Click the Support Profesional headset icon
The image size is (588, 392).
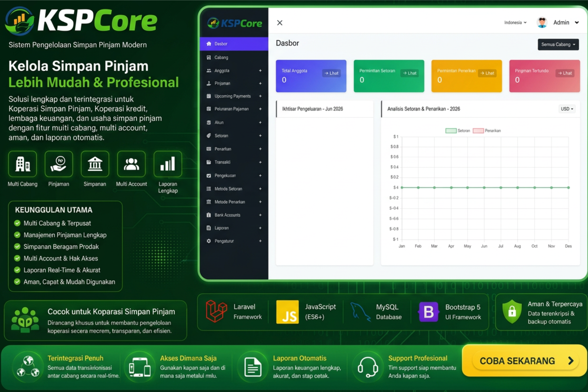(367, 367)
